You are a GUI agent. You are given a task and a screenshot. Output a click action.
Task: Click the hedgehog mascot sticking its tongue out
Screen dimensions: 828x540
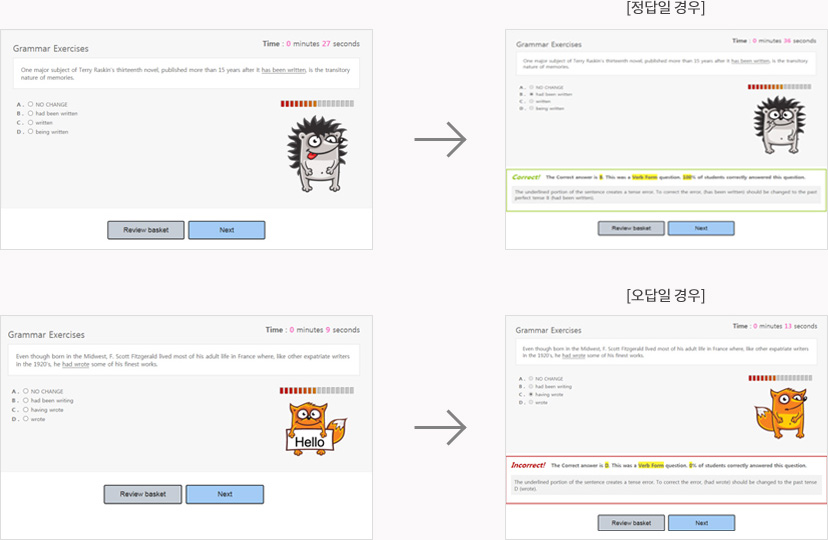click(316, 151)
